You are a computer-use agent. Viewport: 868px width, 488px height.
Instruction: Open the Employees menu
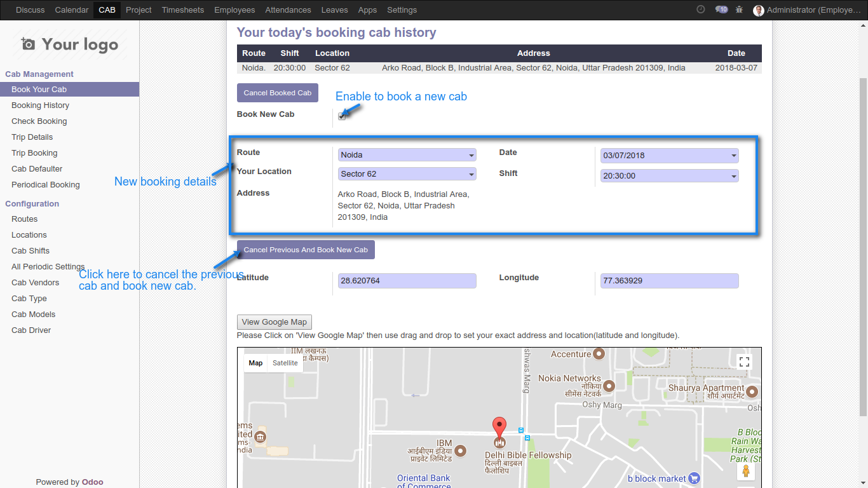tap(234, 10)
